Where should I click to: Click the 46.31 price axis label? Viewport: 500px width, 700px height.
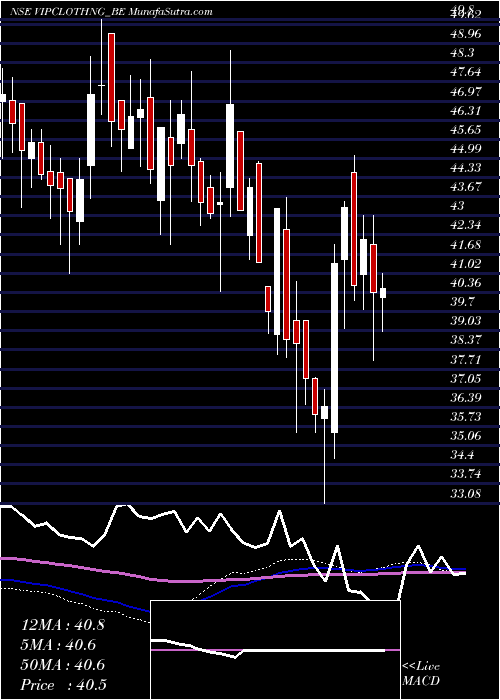[x=466, y=111]
